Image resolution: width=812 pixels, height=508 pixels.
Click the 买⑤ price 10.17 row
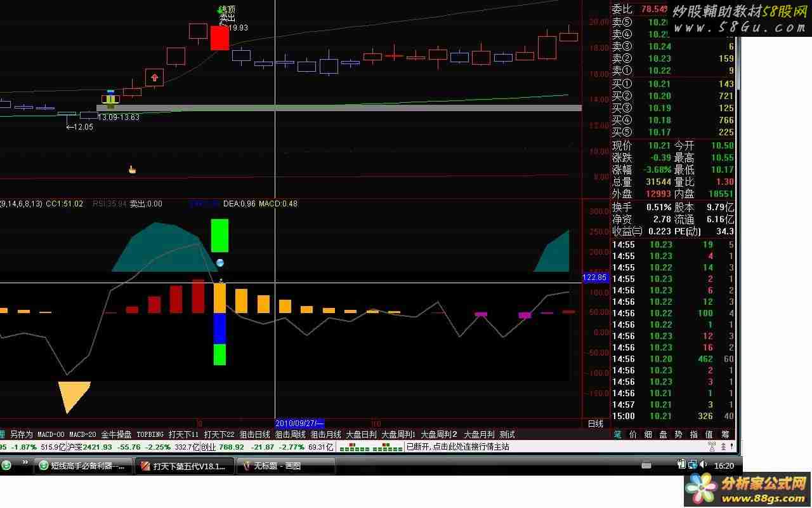(672, 132)
